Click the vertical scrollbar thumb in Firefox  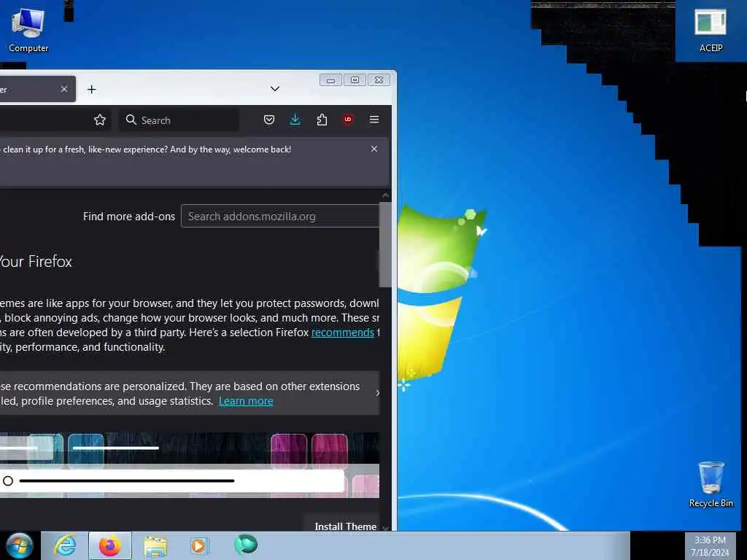click(x=385, y=245)
